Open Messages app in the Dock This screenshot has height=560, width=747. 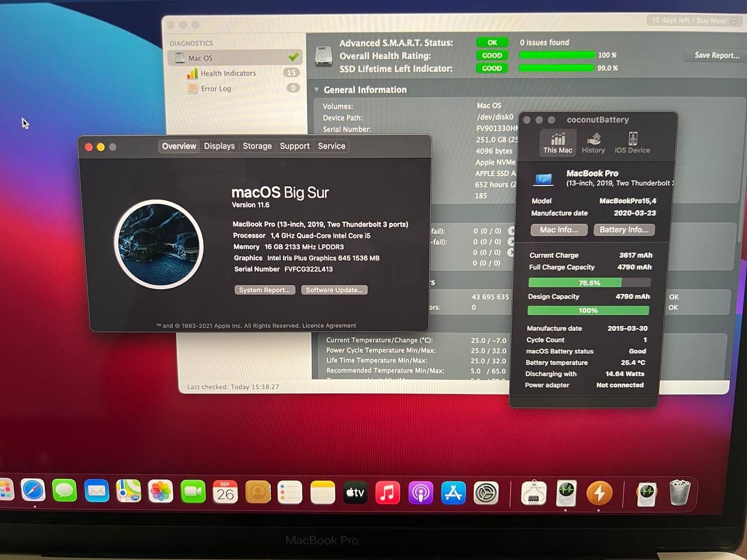65,491
